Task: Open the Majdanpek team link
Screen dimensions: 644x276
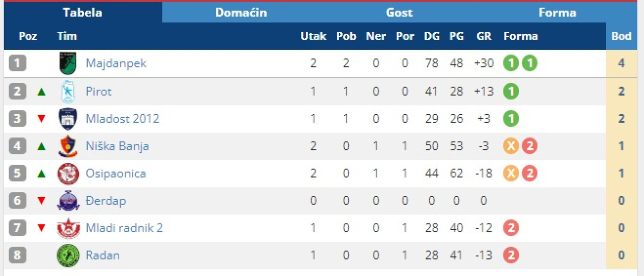Action: [116, 63]
